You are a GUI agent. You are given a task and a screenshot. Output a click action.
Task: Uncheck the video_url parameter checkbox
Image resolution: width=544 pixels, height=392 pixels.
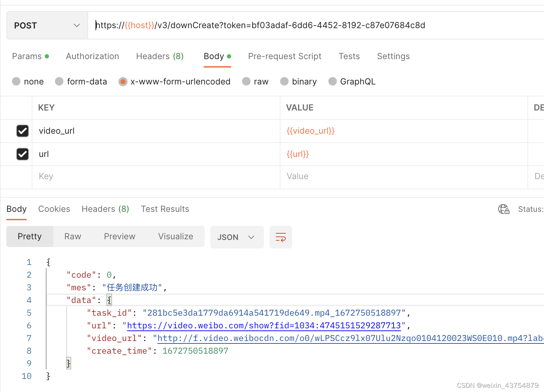pyautogui.click(x=23, y=131)
